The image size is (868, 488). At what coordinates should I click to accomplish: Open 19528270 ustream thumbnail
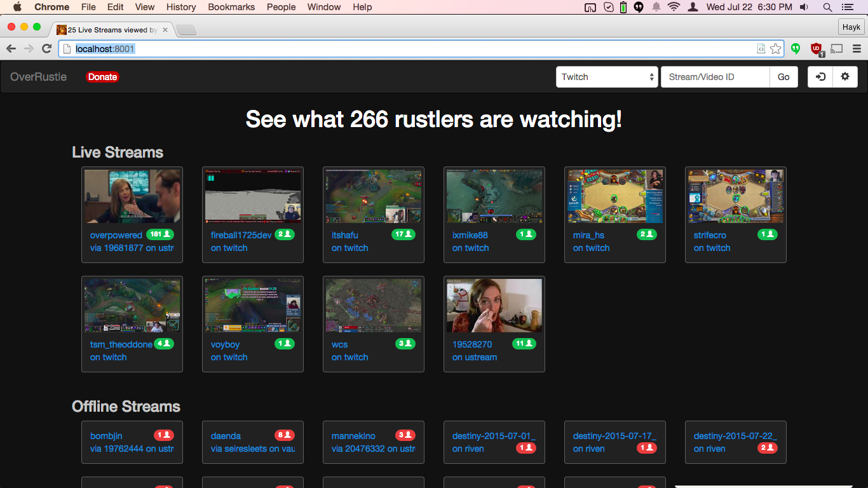(494, 305)
